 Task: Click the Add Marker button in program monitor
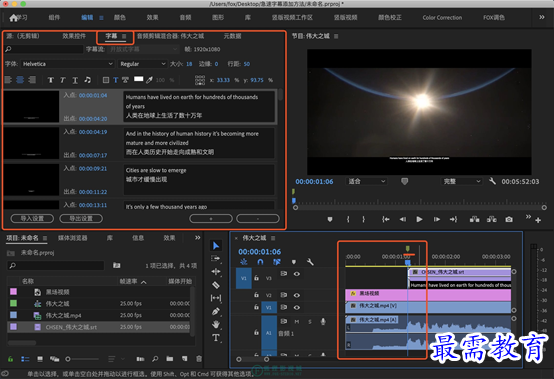330,219
